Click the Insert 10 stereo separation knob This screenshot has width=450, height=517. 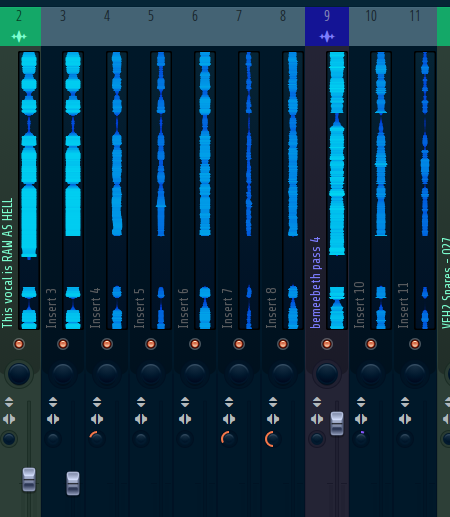click(x=361, y=439)
